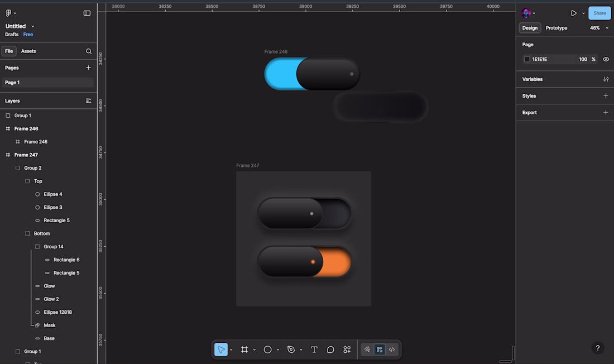This screenshot has height=364, width=614.
Task: Search layers with magnifier icon
Action: 89,51
